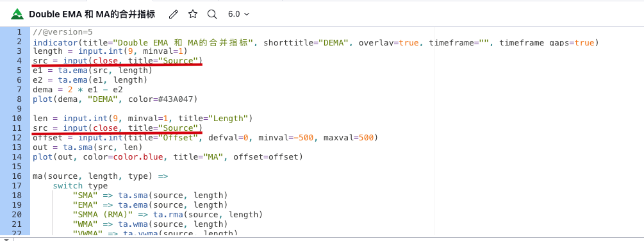Screen dimensions: 644x241
Task: Click line number 16 next to ma function
Action: click(x=17, y=176)
